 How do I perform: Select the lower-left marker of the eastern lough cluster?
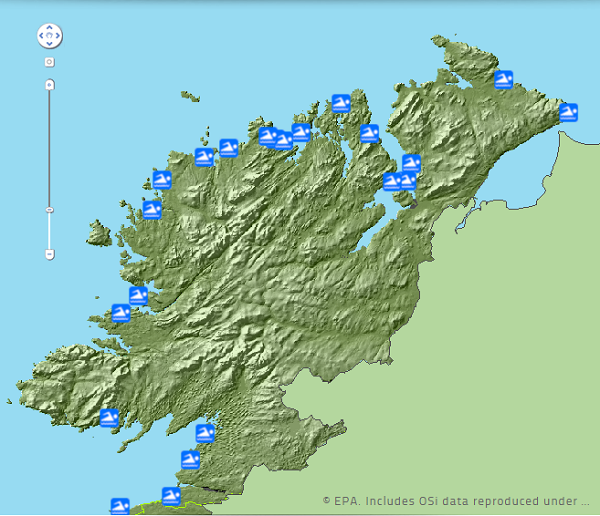click(x=391, y=181)
